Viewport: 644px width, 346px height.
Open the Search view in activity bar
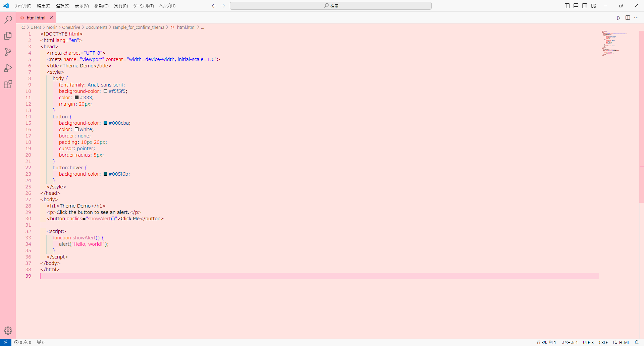(x=8, y=20)
